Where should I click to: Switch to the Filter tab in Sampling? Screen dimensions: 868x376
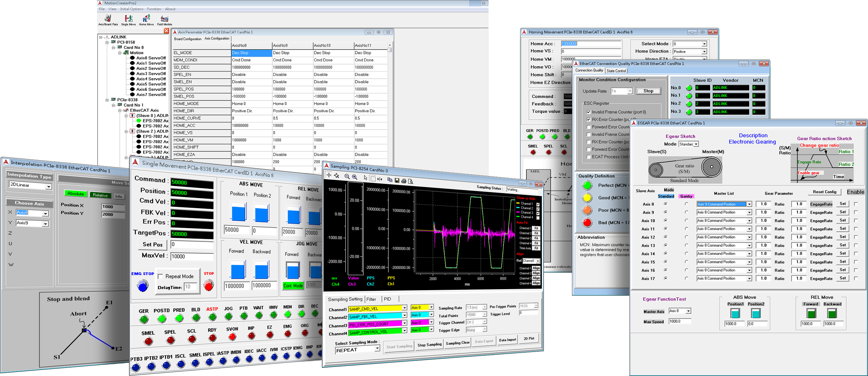point(372,299)
